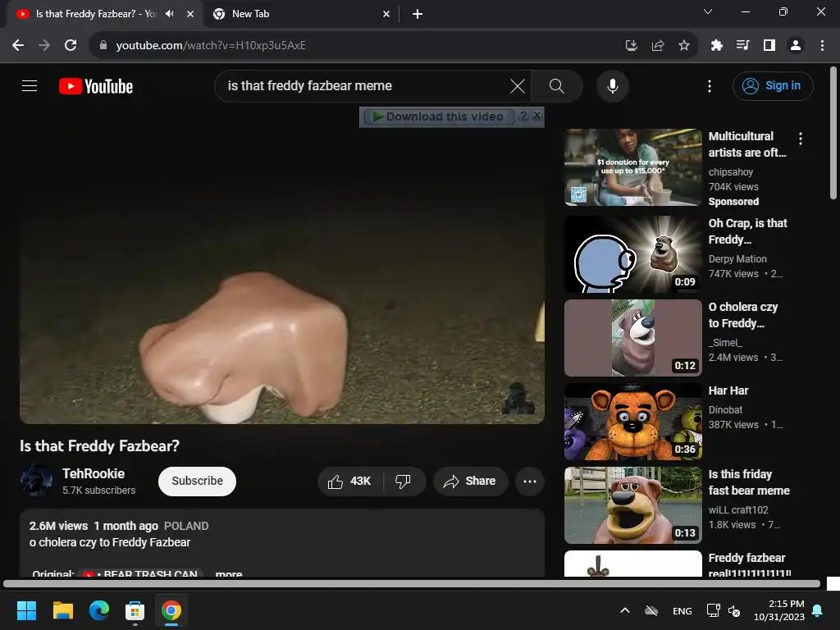This screenshot has width=840, height=630.
Task: Expand description with 'more'
Action: tap(229, 573)
